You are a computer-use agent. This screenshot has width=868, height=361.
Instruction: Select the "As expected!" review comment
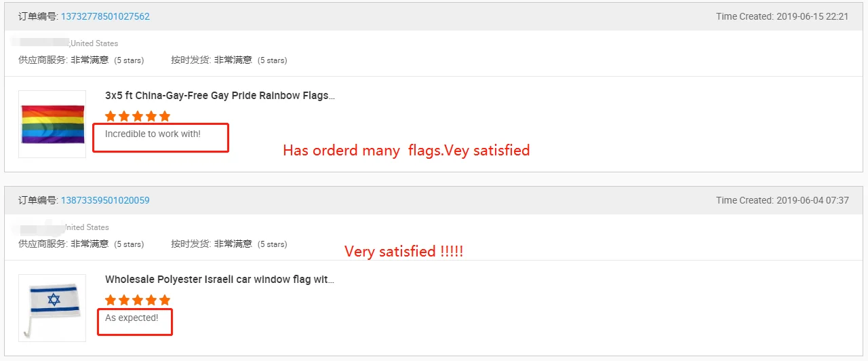[x=132, y=318]
